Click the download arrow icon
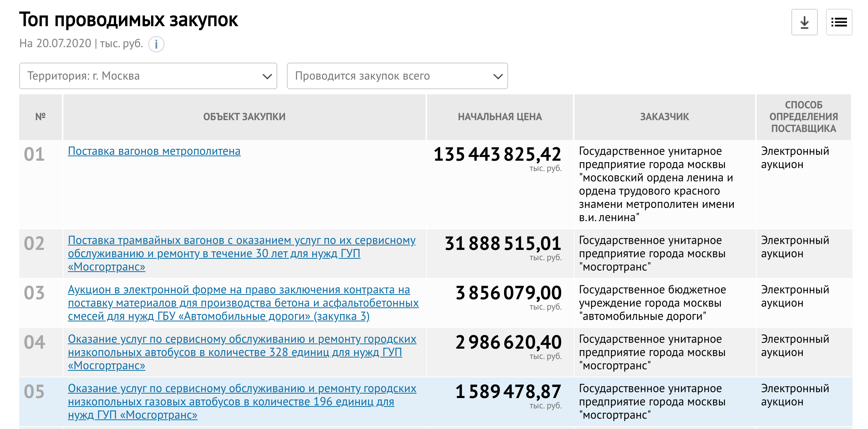This screenshot has height=429, width=868. pyautogui.click(x=804, y=22)
